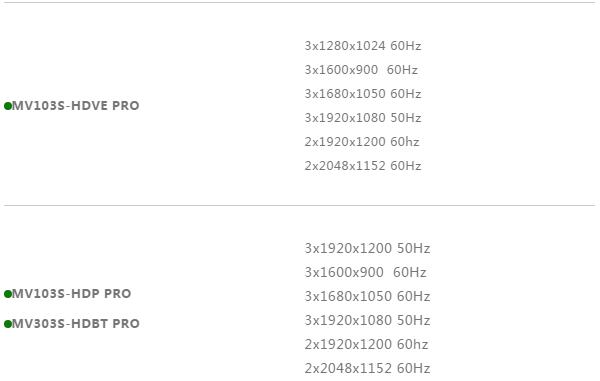Select the second 3x1600x900 60Hz entry

click(365, 273)
